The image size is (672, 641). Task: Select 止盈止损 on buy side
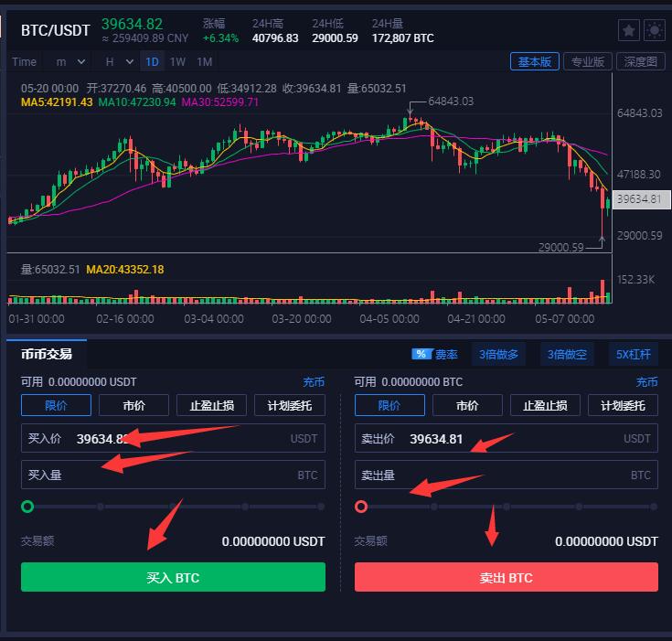(x=212, y=405)
